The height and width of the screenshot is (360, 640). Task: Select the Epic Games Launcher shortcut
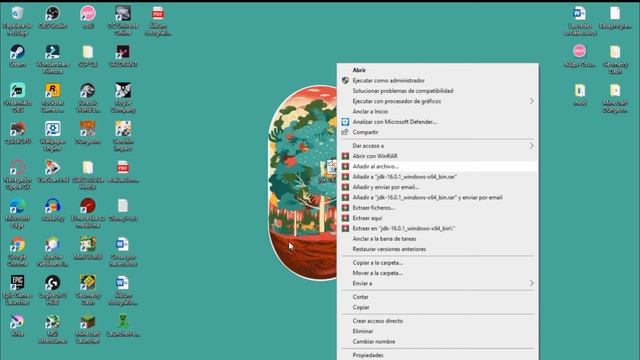[17, 290]
